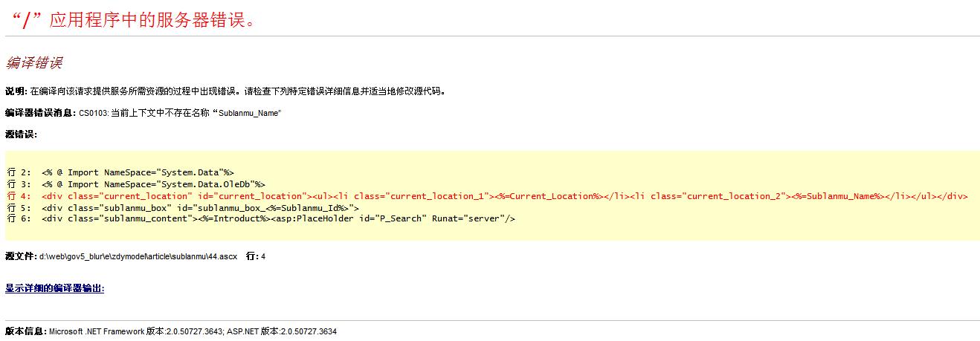Viewport: 980px width, 341px height.
Task: Click the 显示详细的编译器输出 link
Action: (x=54, y=288)
